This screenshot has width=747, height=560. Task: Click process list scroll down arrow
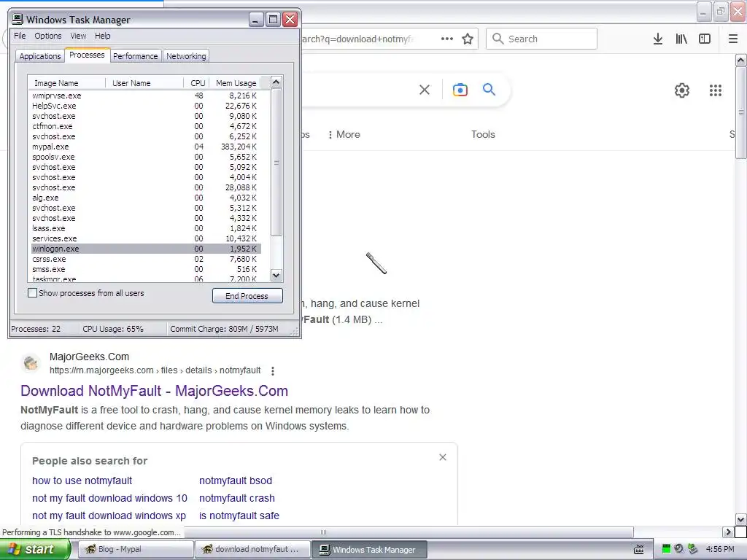click(276, 275)
